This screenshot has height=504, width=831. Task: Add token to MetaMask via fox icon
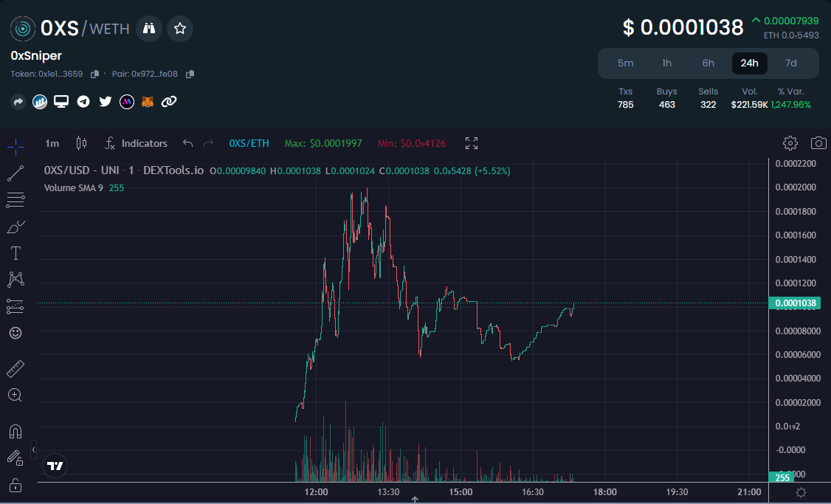pos(147,101)
